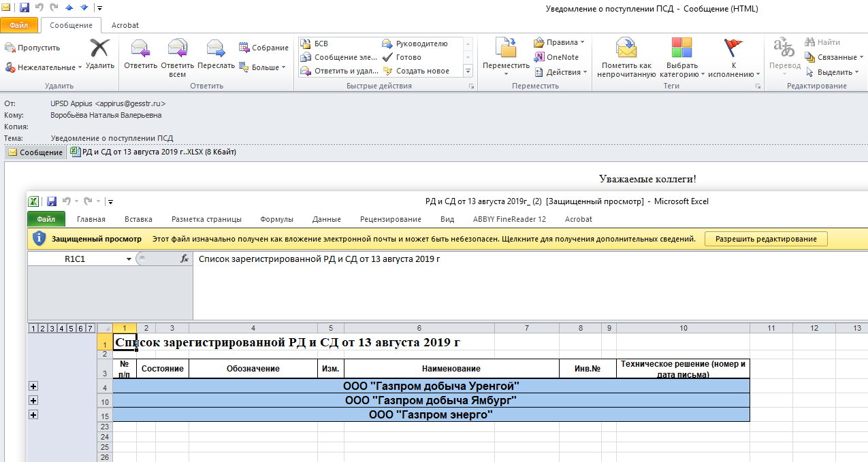Switch to the Outlook Сообщение ribbon tab
The width and height of the screenshot is (868, 462).
tap(71, 25)
